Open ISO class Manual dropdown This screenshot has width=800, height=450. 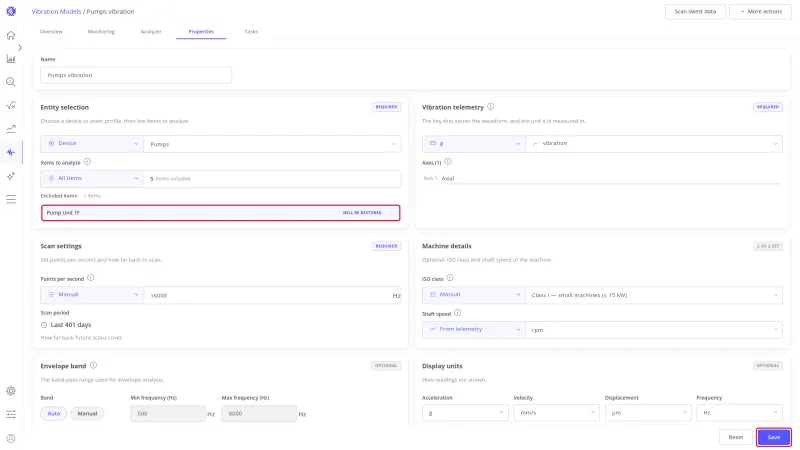(x=473, y=295)
